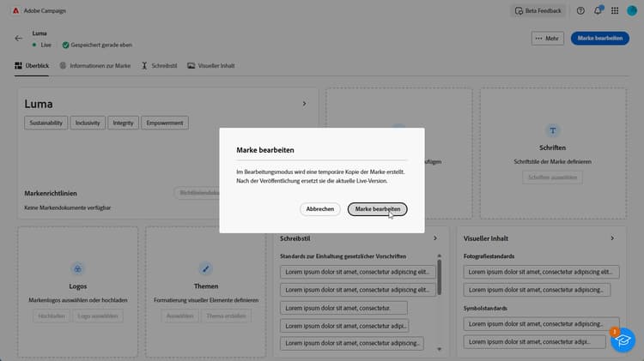
Task: Click Abbrechen in the dialog
Action: tap(320, 209)
